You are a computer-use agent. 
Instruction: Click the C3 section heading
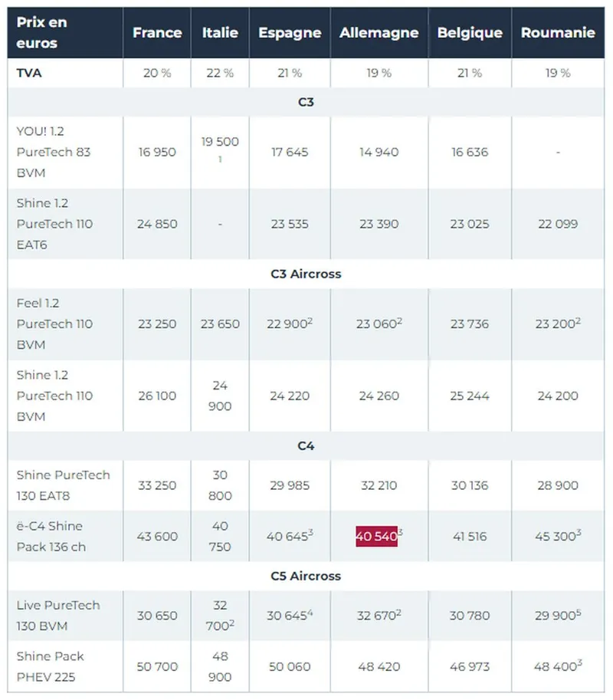click(x=306, y=102)
